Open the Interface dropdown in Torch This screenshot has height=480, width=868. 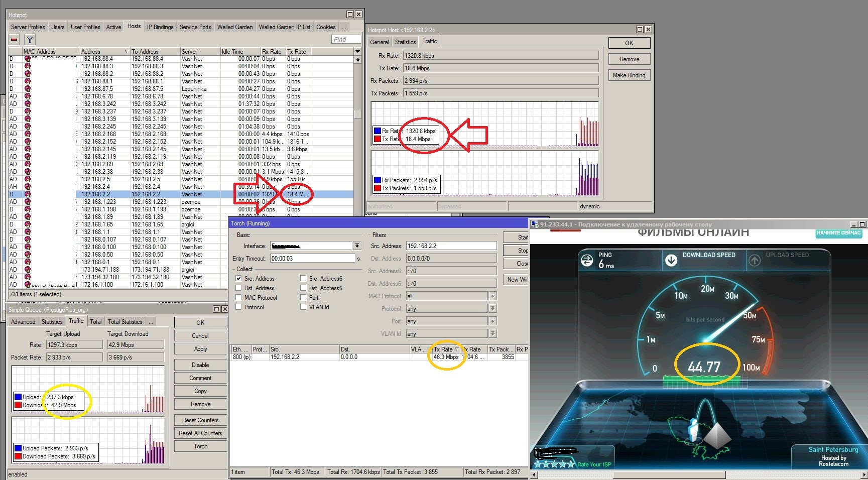357,246
